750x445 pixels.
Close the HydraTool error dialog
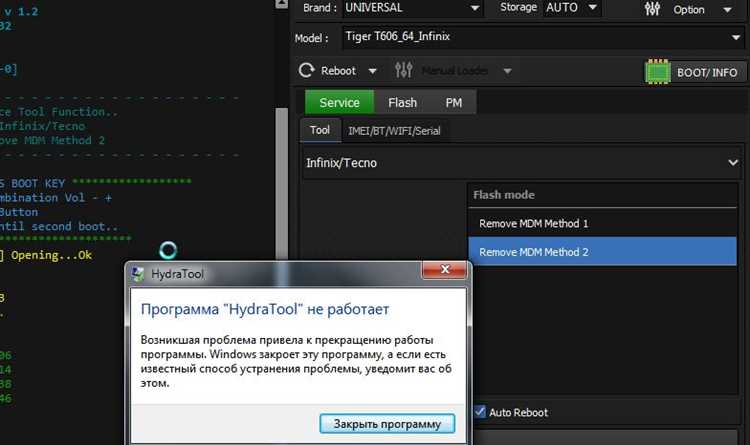(444, 269)
